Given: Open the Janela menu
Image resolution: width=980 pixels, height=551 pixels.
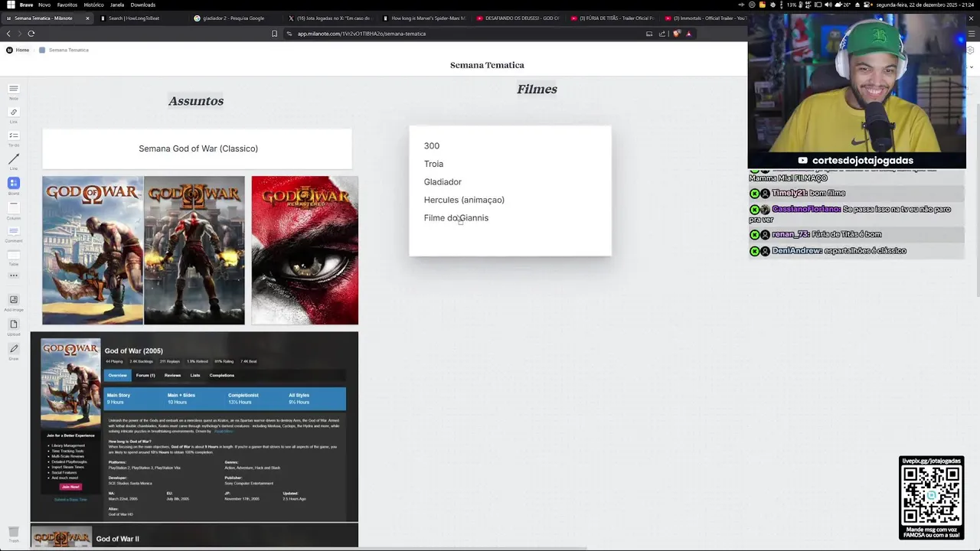Looking at the screenshot, I should pos(117,5).
